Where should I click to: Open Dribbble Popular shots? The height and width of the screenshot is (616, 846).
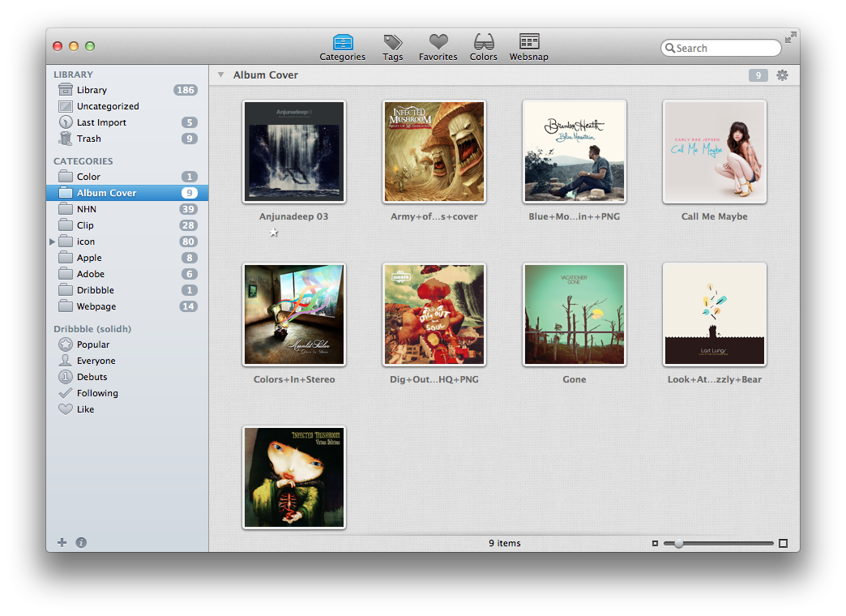(127, 344)
